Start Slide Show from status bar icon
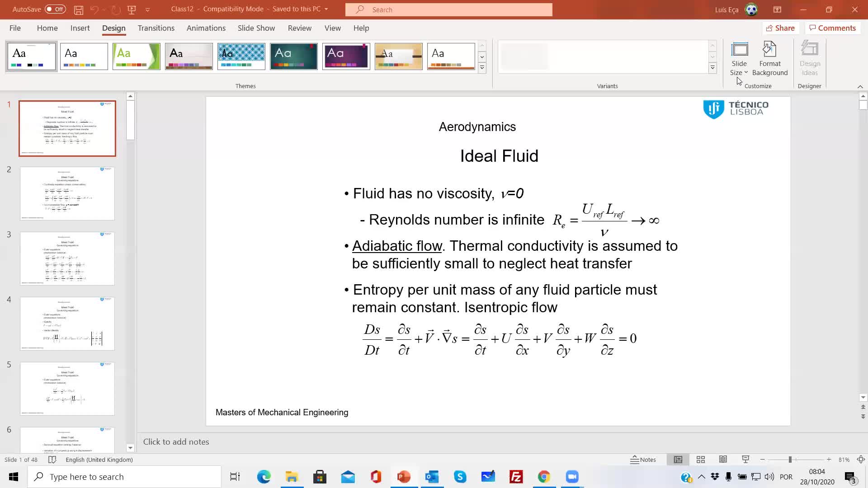The width and height of the screenshot is (868, 488). pyautogui.click(x=745, y=460)
